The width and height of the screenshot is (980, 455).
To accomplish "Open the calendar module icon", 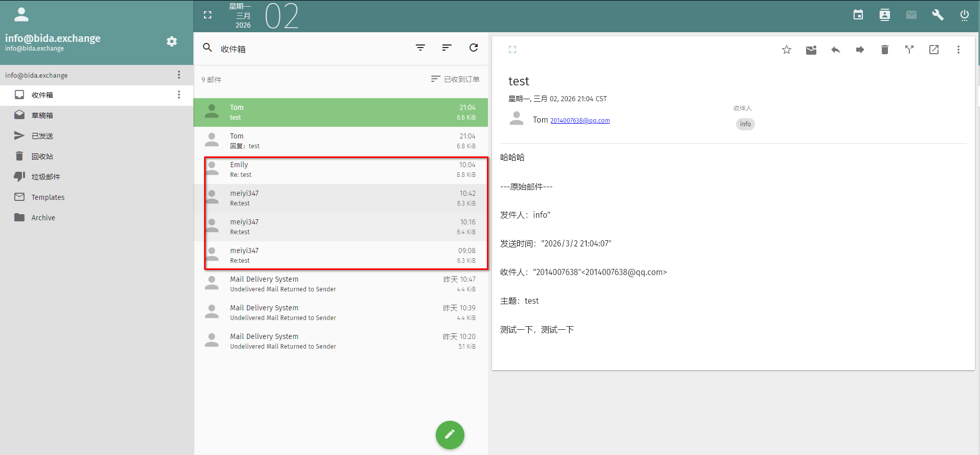I will click(x=858, y=15).
